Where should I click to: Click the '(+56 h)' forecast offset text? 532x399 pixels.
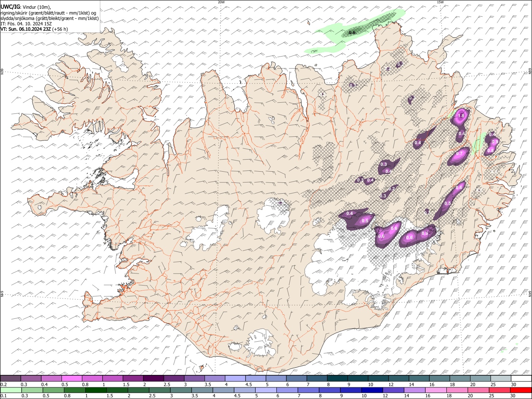click(60, 29)
